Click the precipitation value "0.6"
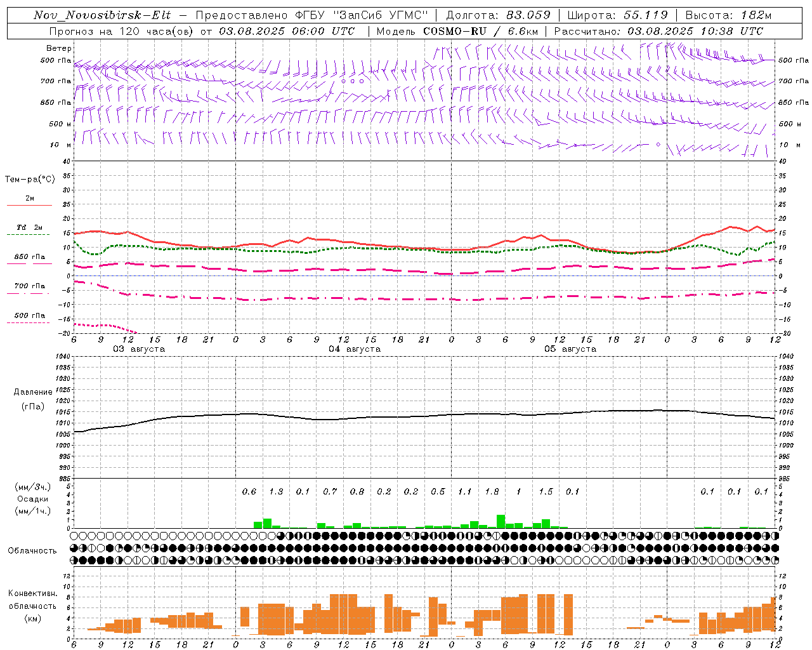Screen dimensions: 812x650 pos(249,492)
